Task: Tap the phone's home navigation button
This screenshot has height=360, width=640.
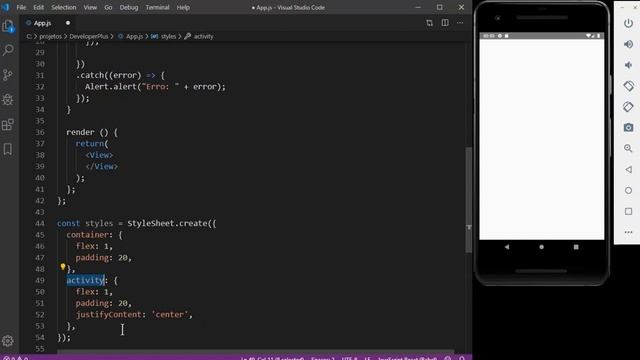Action: (542, 247)
